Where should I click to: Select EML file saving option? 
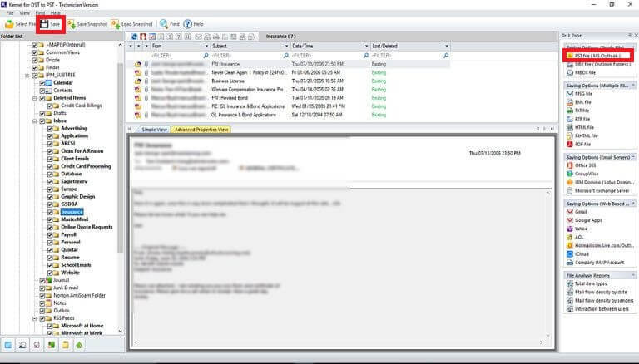(579, 102)
